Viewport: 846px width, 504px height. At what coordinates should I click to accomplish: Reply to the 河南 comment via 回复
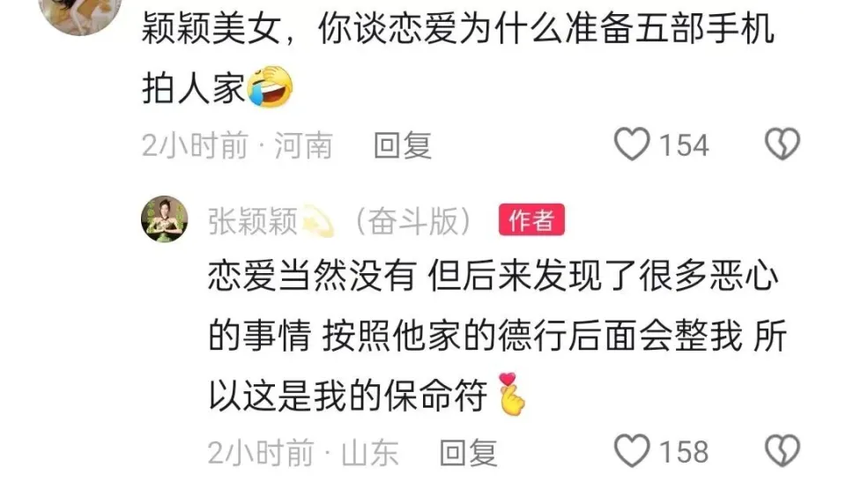tap(403, 145)
